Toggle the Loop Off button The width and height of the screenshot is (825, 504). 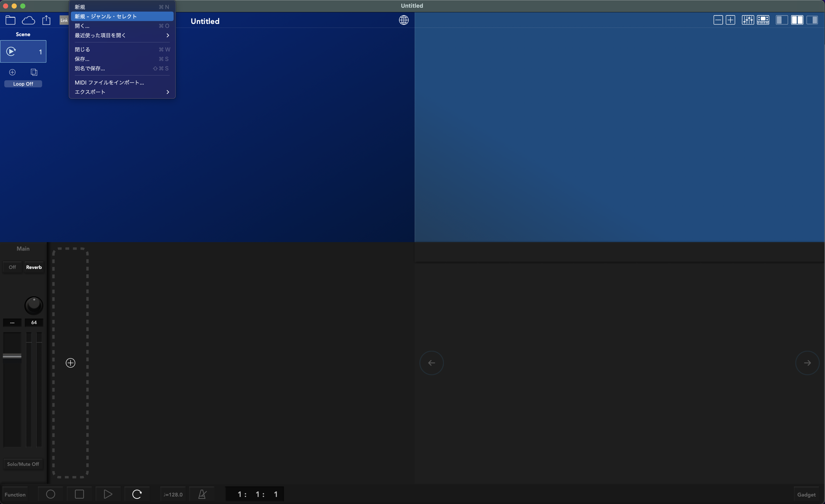(23, 84)
